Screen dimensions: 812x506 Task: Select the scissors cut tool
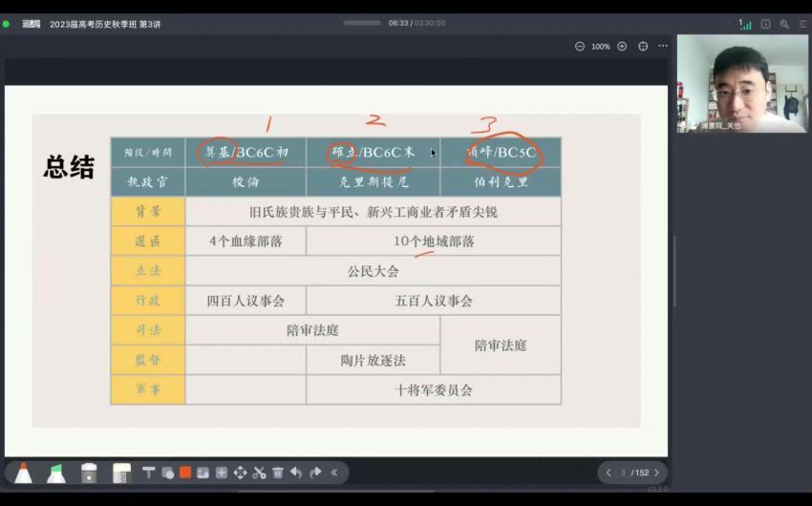(x=260, y=473)
